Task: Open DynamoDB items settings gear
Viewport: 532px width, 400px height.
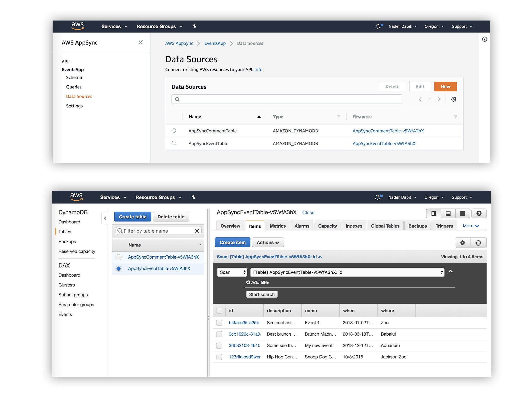Action: pyautogui.click(x=462, y=243)
